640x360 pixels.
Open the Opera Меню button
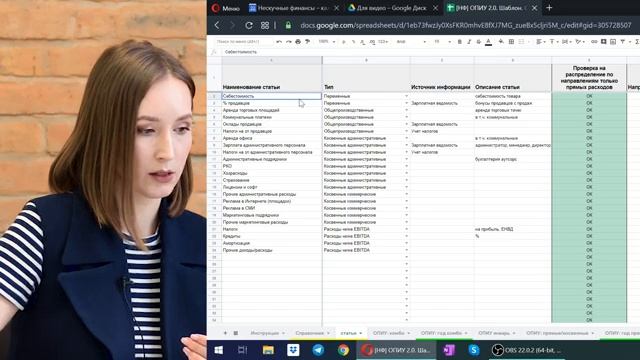[226, 8]
